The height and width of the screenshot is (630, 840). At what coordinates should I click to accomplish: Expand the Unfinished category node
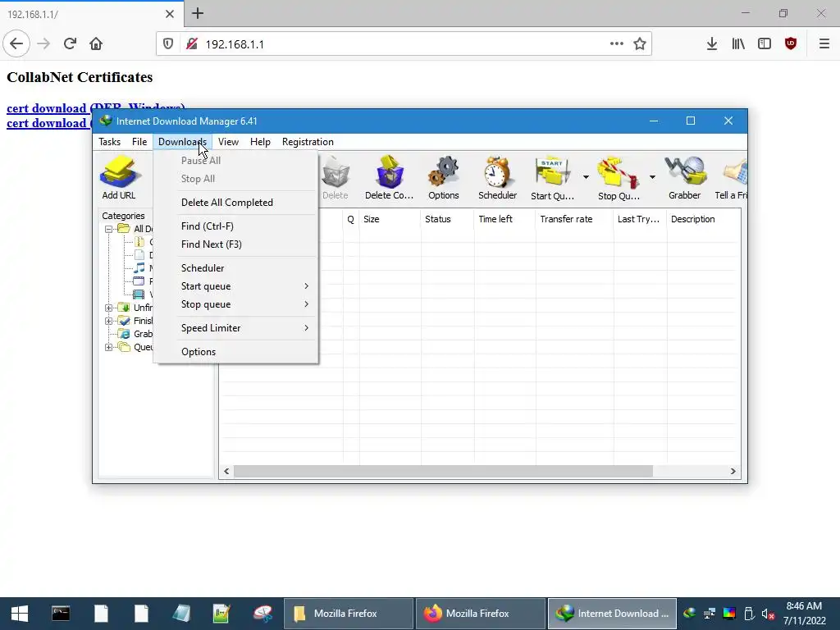(x=108, y=308)
